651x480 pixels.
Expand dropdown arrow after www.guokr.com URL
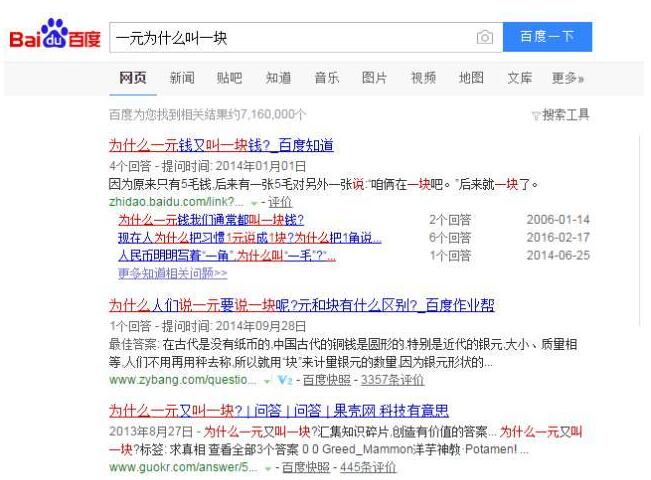pos(268,468)
